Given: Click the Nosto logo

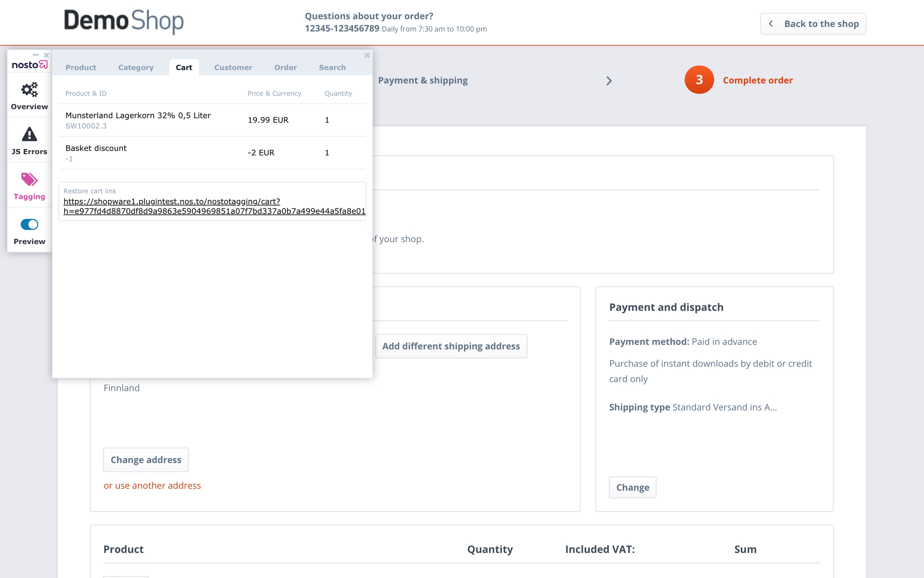Looking at the screenshot, I should (x=29, y=65).
